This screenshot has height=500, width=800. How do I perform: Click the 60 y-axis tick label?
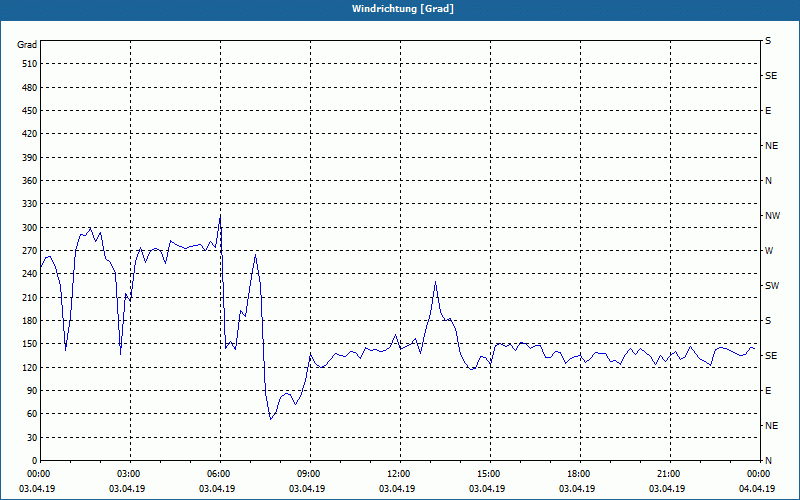[x=32, y=414]
